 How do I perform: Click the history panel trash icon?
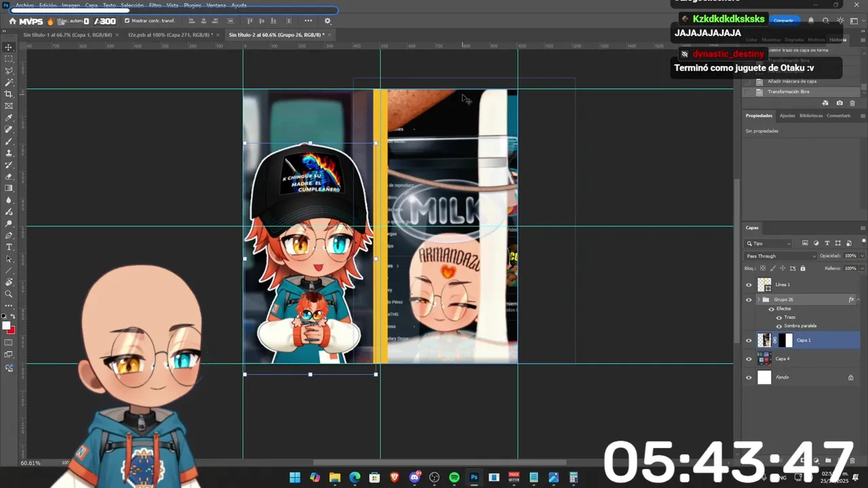click(x=852, y=103)
